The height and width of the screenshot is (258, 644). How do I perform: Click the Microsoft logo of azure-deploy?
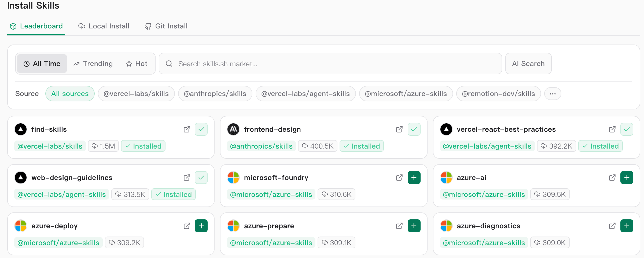(x=21, y=226)
